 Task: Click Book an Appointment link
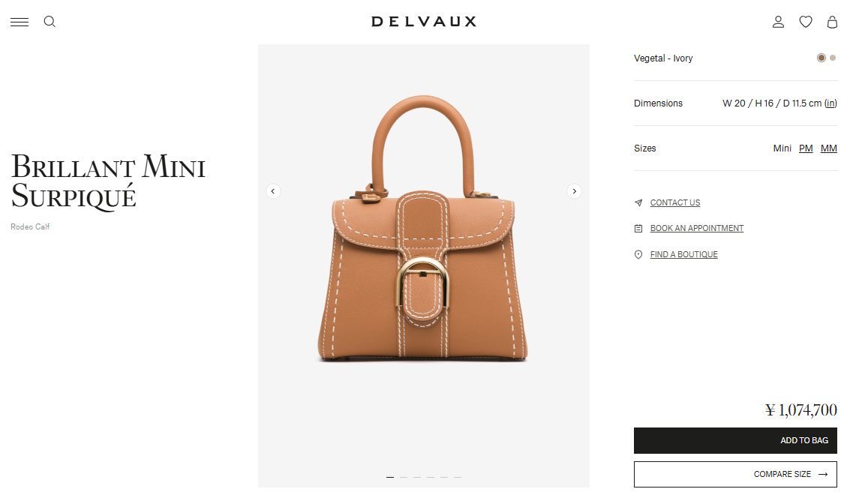coord(697,228)
